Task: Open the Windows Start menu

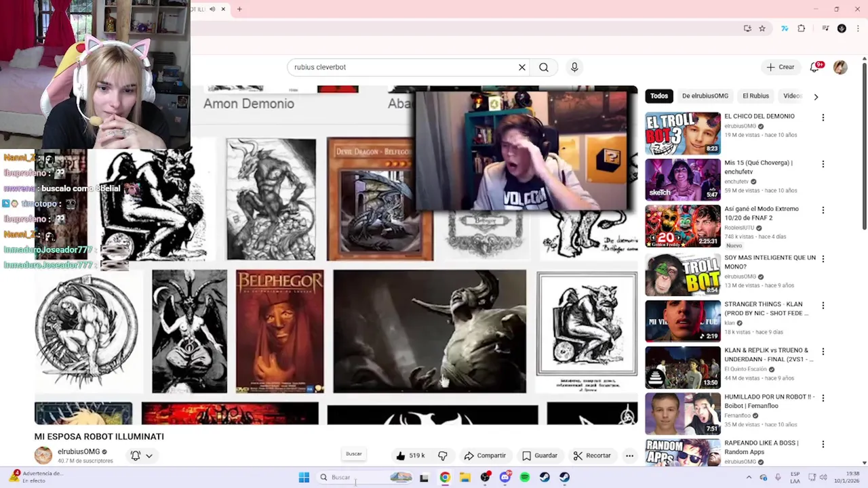Action: point(304,477)
